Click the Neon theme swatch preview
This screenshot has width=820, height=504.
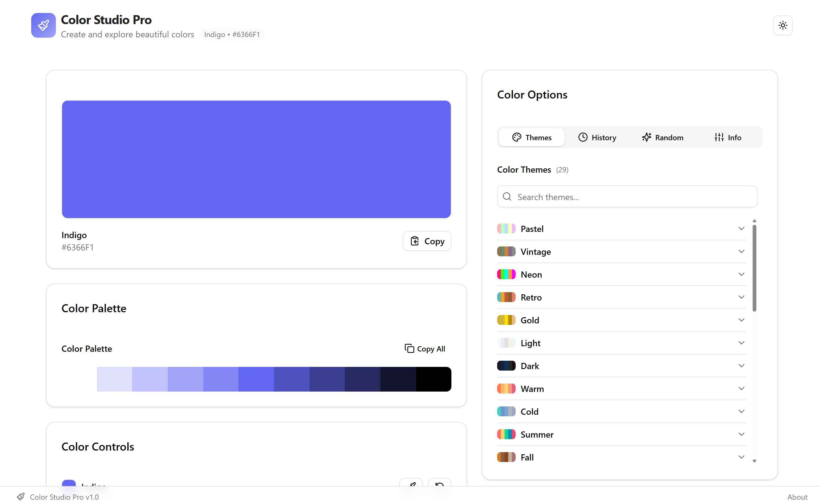click(506, 274)
